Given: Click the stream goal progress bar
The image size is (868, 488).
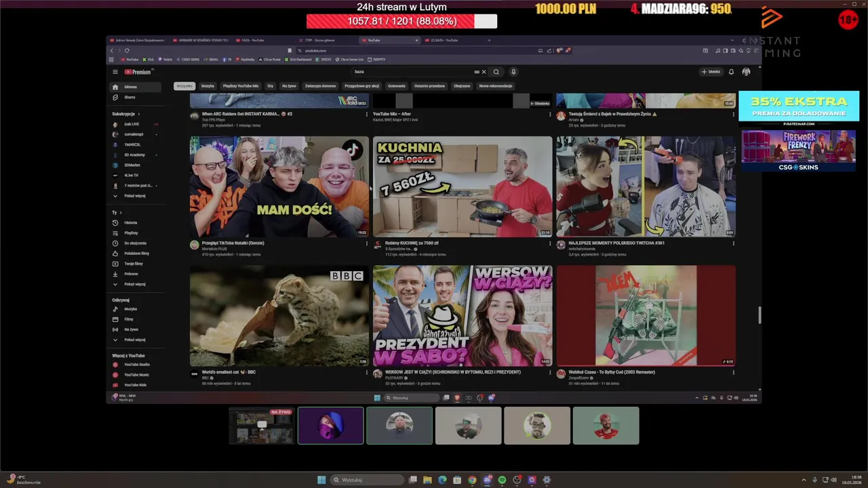Looking at the screenshot, I should tap(401, 21).
